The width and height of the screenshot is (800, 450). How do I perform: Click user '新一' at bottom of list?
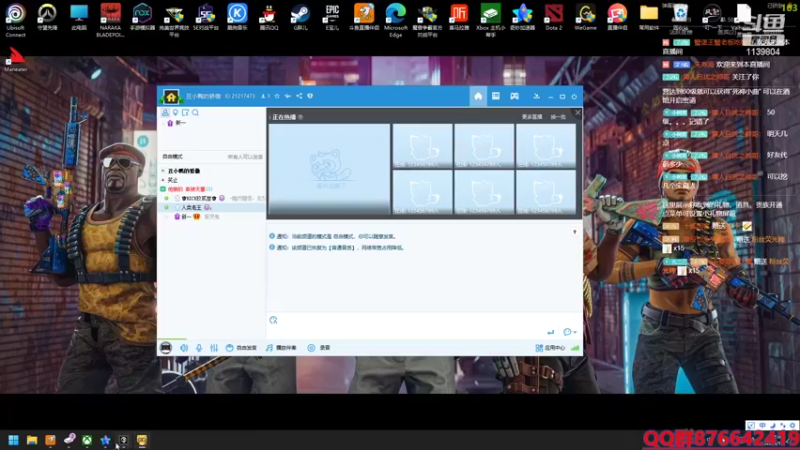(x=186, y=217)
